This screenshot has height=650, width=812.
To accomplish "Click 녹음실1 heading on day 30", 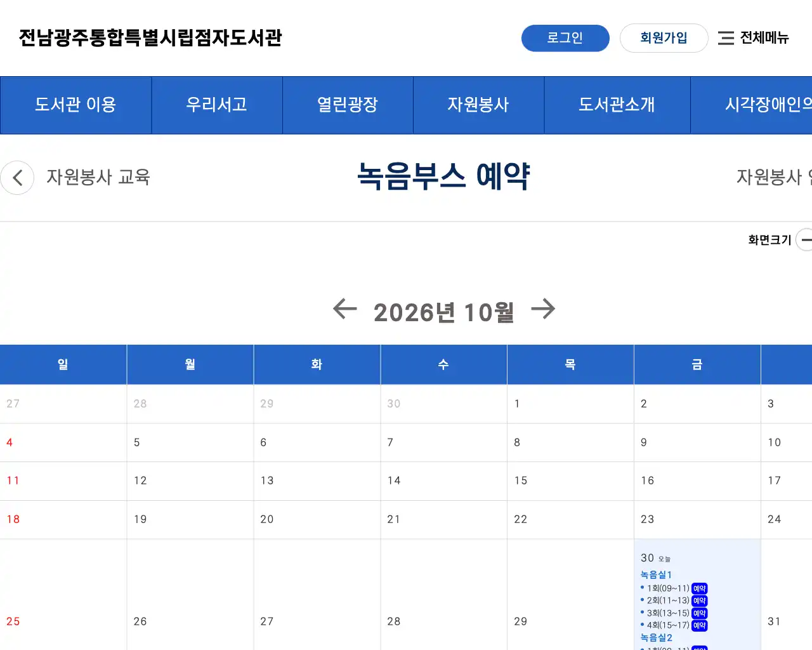I will click(x=656, y=574).
